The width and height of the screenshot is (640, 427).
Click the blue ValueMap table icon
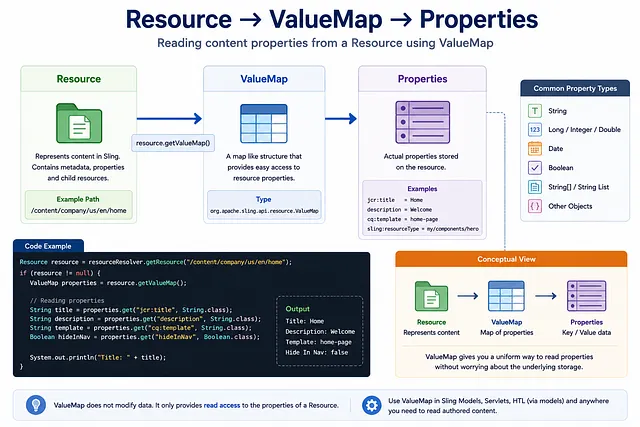pyautogui.click(x=264, y=123)
